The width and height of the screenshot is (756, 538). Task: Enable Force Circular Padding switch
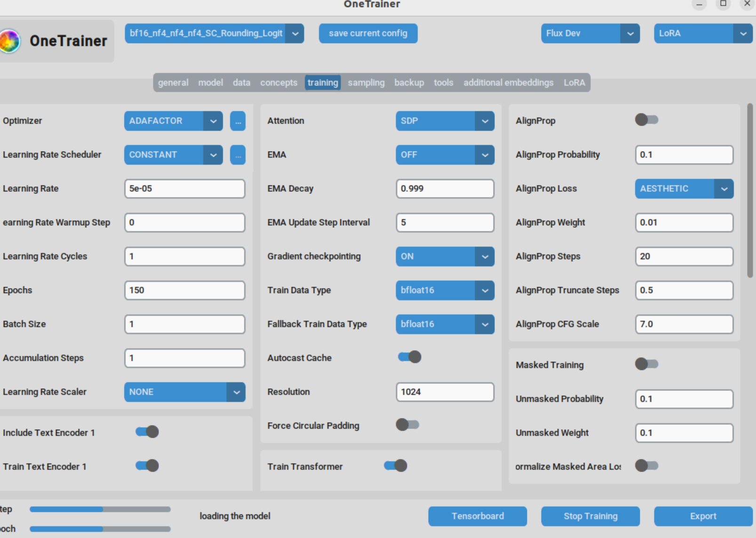coord(407,425)
